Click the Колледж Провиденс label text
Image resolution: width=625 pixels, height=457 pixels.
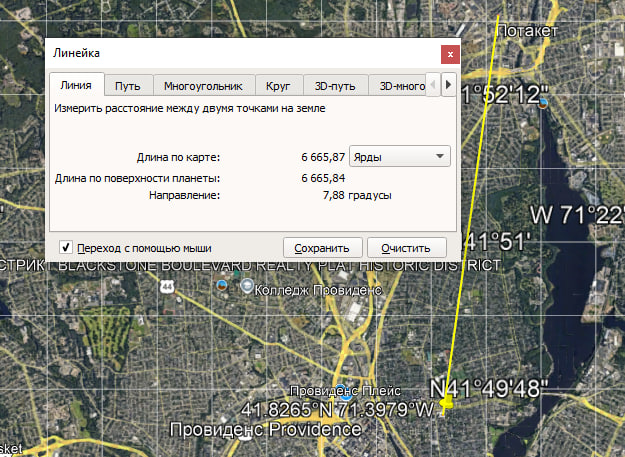pos(318,290)
